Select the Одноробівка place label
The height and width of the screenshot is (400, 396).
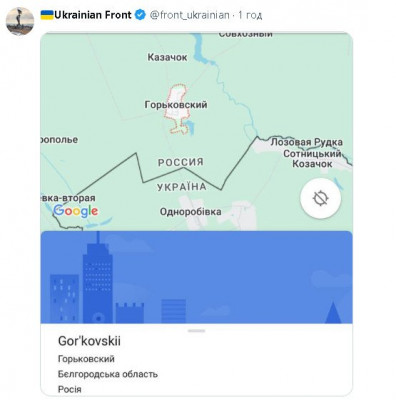coord(191,212)
